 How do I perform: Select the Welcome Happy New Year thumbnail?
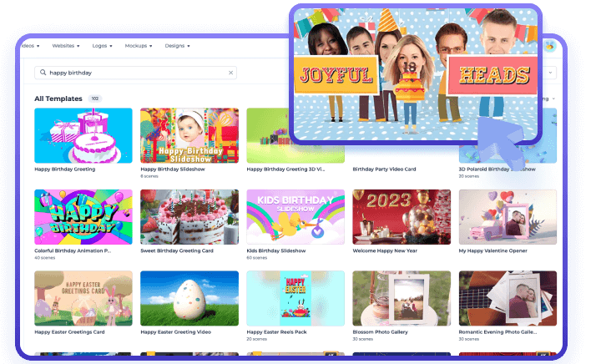click(x=401, y=216)
